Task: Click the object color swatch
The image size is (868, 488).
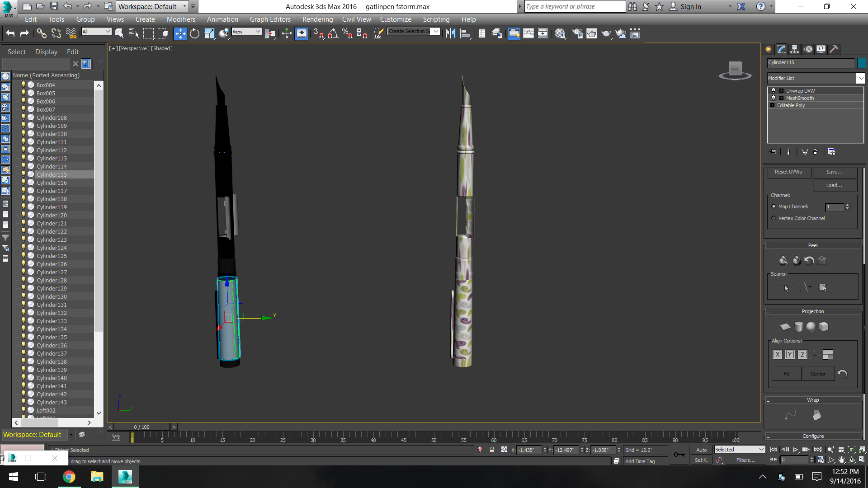Action: (x=862, y=63)
